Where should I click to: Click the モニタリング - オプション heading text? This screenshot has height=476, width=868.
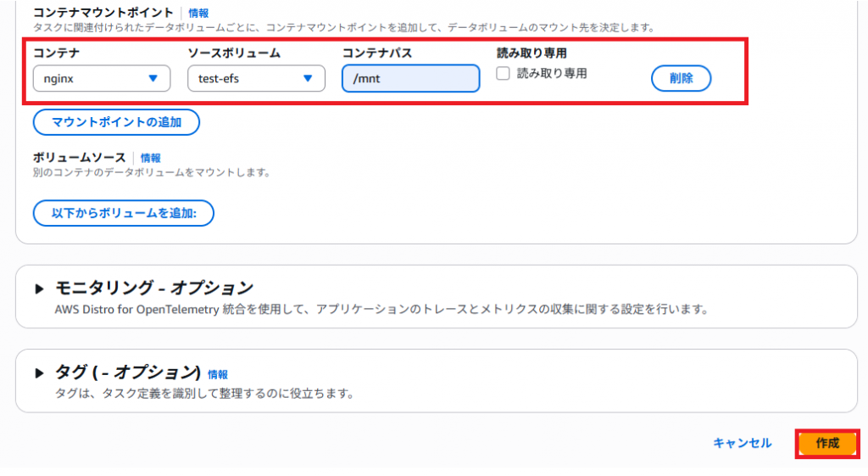154,288
